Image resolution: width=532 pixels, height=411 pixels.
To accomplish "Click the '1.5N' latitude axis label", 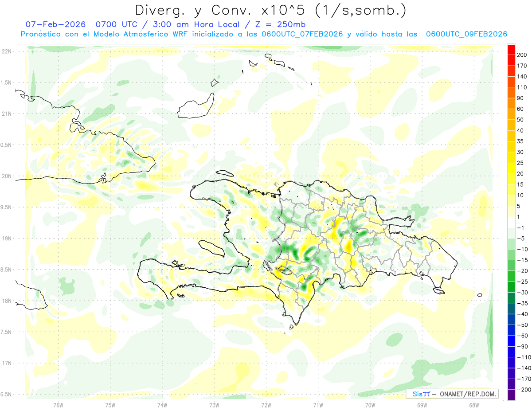I will pos(6,82).
